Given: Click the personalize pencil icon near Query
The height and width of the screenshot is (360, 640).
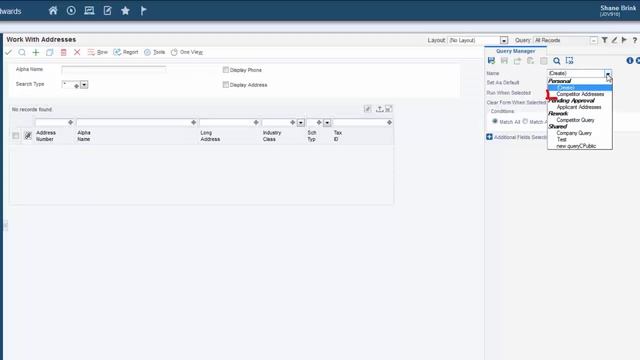Looking at the screenshot, I should click(x=614, y=40).
